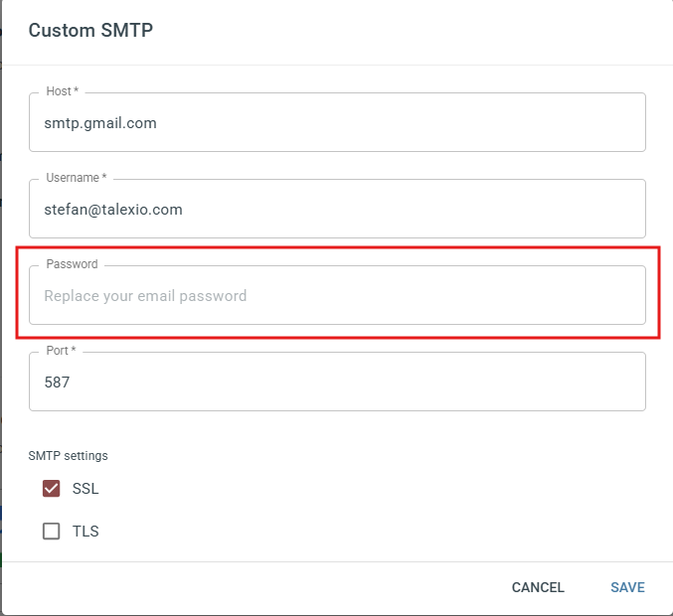The width and height of the screenshot is (673, 616).
Task: Tick the TLS checkbox
Action: click(51, 532)
